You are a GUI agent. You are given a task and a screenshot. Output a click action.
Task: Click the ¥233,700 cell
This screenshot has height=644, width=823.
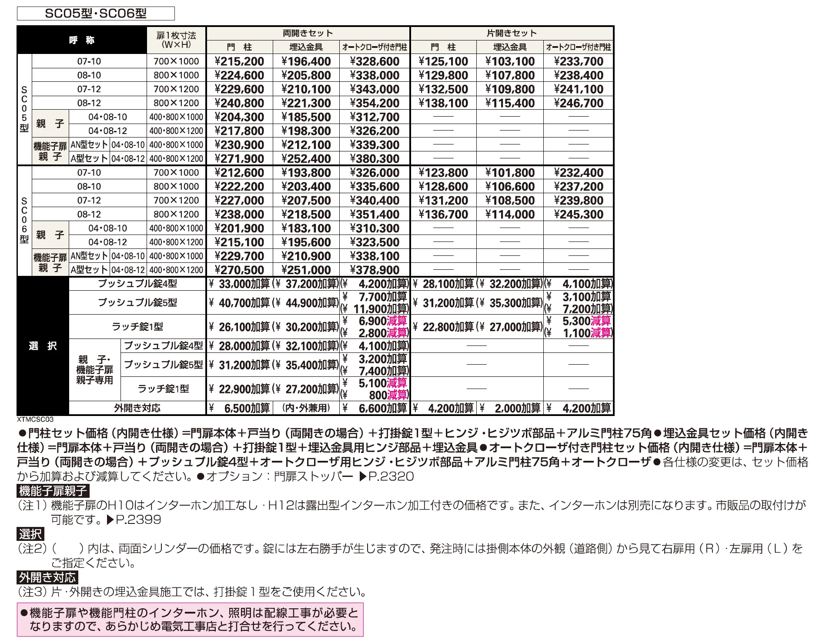tap(579, 61)
